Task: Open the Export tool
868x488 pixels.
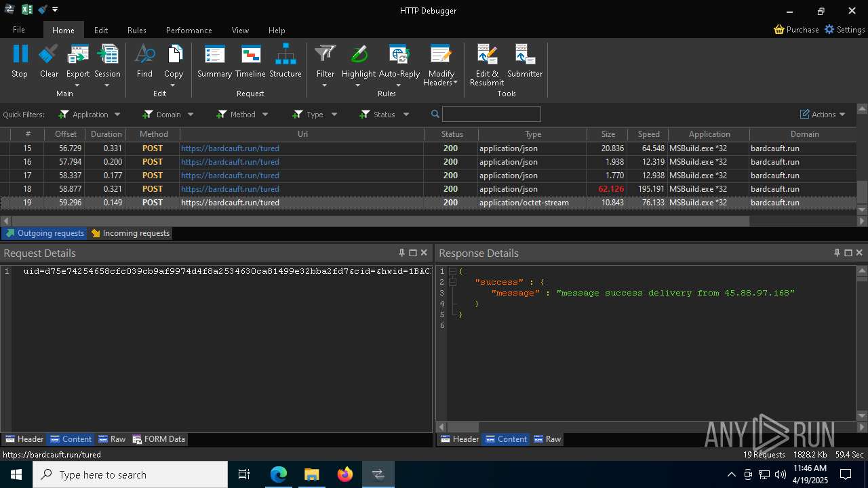Action: point(78,65)
